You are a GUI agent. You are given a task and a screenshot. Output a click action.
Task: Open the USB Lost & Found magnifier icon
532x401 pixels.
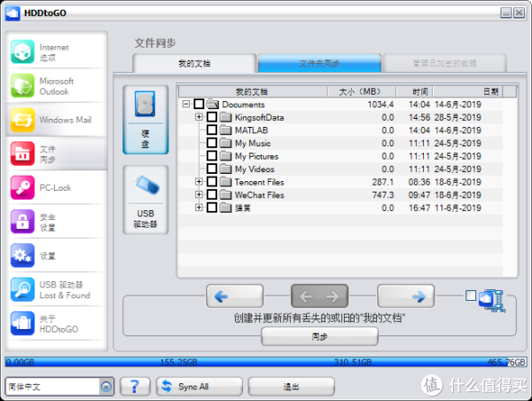[x=22, y=289]
